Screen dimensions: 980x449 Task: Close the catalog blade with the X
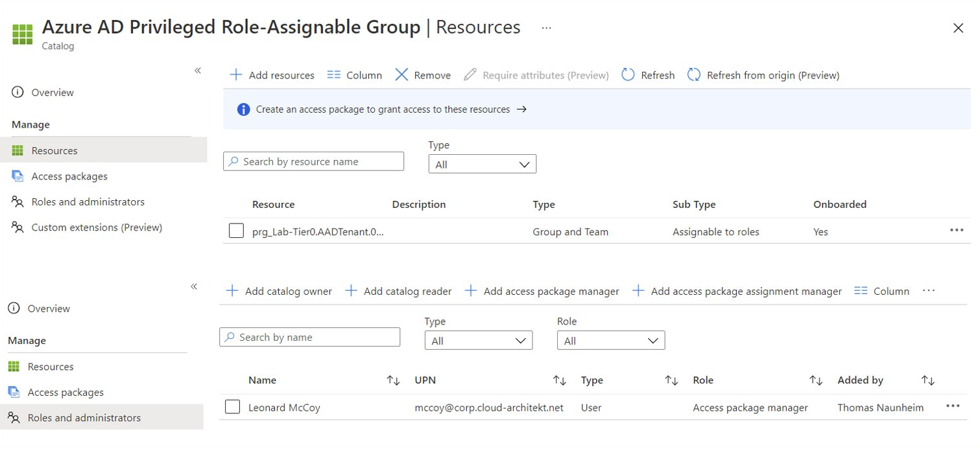958,28
